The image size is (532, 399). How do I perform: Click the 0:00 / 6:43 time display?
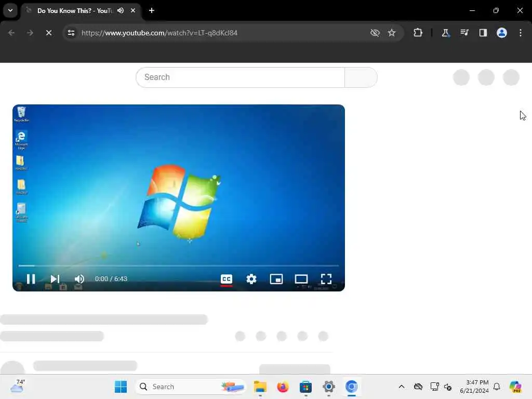tap(111, 279)
